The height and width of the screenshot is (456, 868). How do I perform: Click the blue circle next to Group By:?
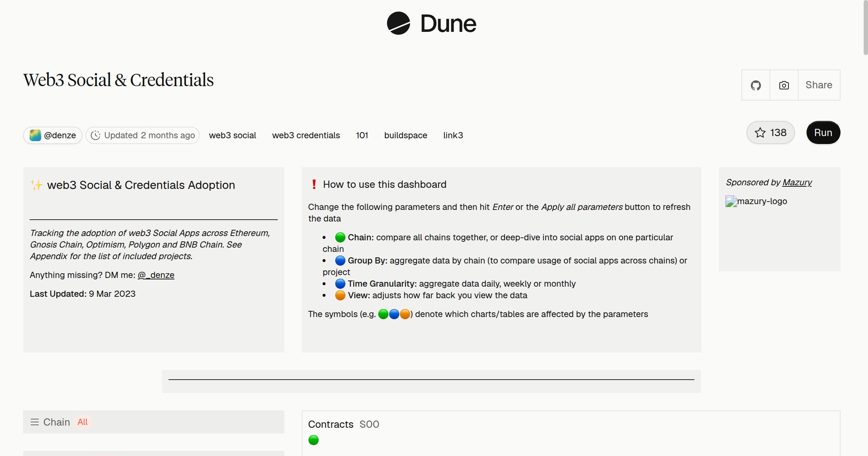click(x=340, y=261)
